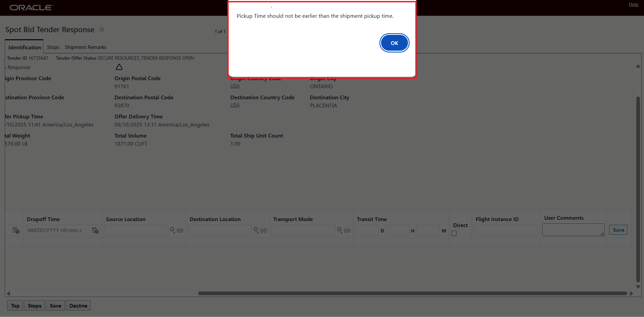
Task: Click the vertical scrollbar down arrow
Action: tap(638, 287)
